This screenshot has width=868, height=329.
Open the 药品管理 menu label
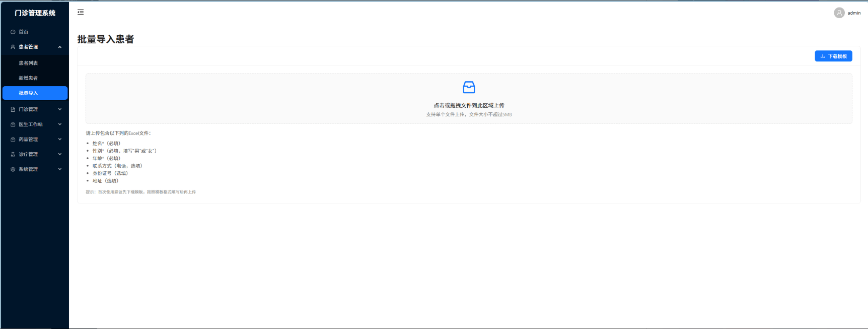tap(28, 140)
